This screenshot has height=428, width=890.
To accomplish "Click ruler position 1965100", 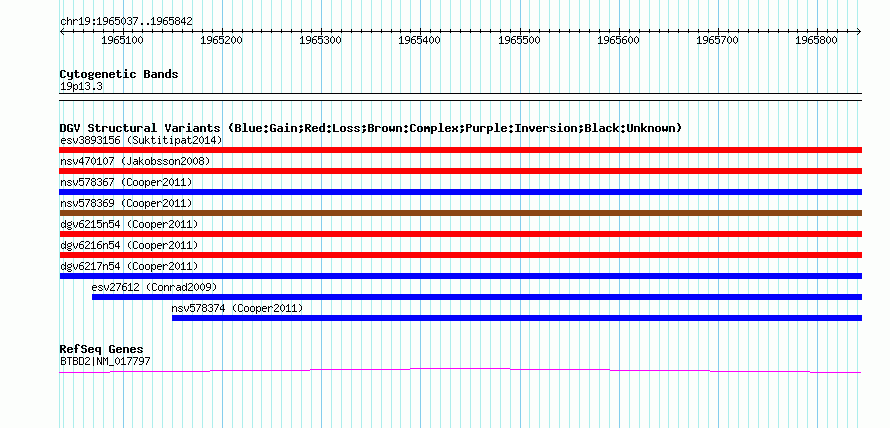I will [x=123, y=40].
